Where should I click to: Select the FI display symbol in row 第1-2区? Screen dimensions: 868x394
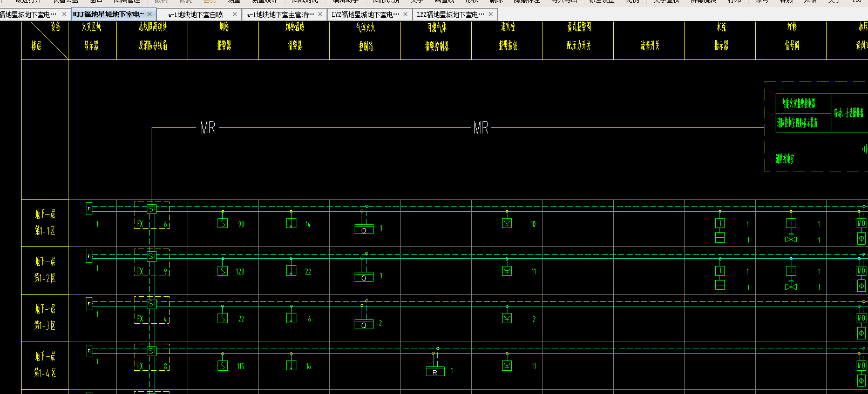(x=89, y=256)
